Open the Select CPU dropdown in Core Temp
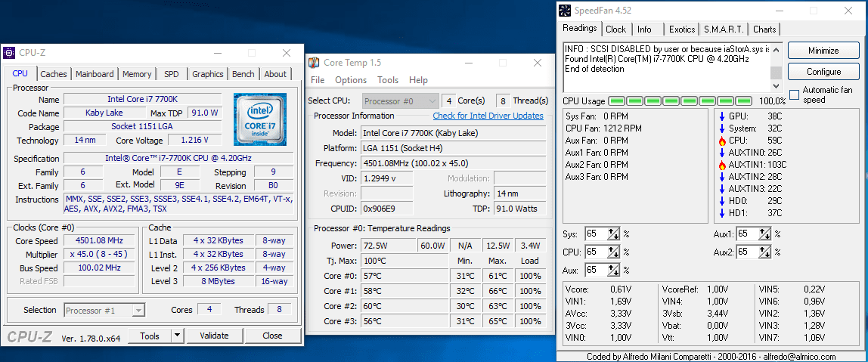868x362 pixels. point(401,101)
